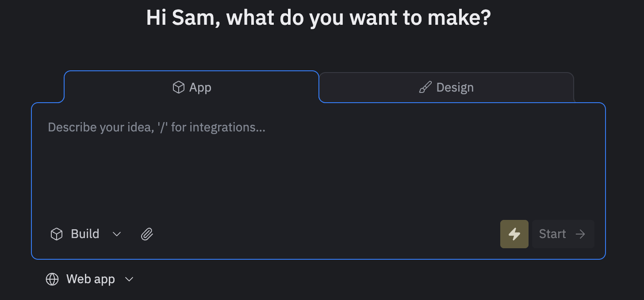
Task: Click the Build label text
Action: [x=85, y=234]
